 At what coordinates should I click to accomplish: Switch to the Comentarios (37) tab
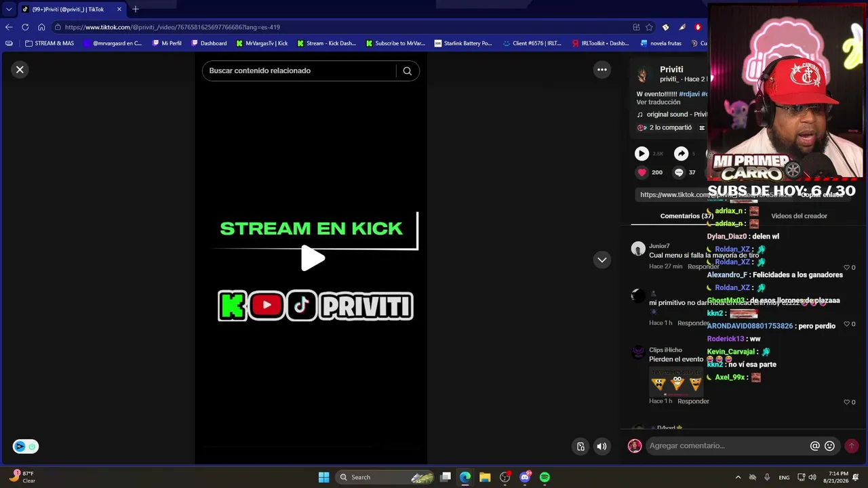click(x=686, y=216)
